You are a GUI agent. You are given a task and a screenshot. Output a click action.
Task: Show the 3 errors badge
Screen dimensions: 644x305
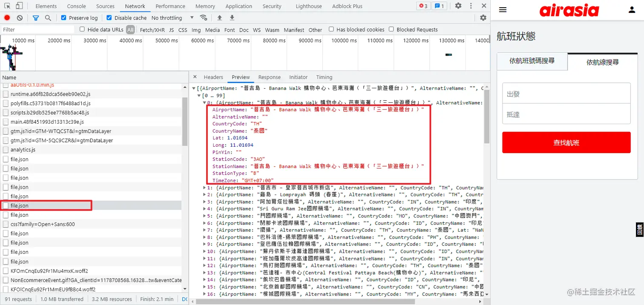click(x=423, y=6)
